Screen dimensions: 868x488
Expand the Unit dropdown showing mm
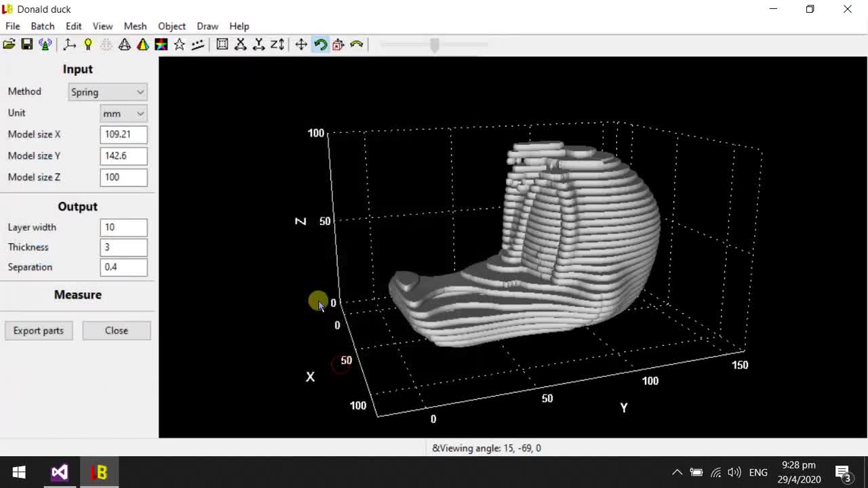[x=123, y=113]
